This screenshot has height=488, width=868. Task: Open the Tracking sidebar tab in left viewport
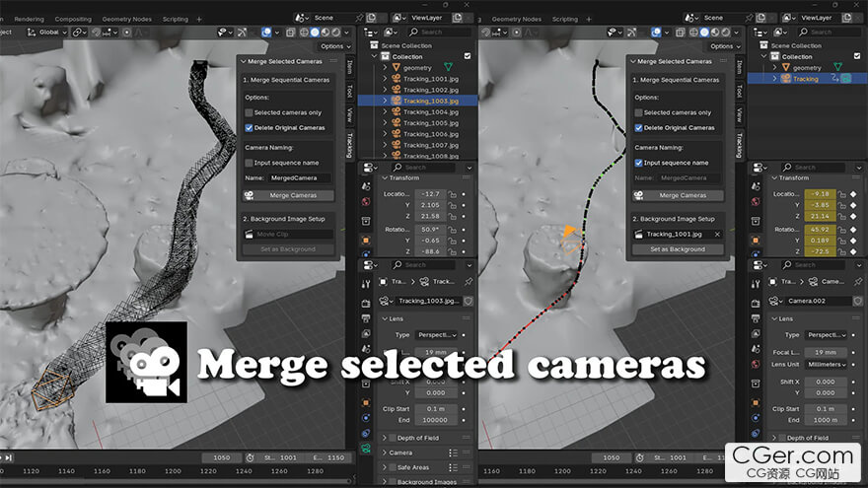[349, 145]
